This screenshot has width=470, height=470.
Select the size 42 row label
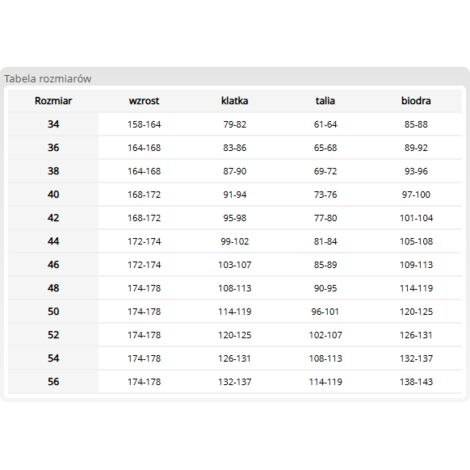tap(53, 218)
